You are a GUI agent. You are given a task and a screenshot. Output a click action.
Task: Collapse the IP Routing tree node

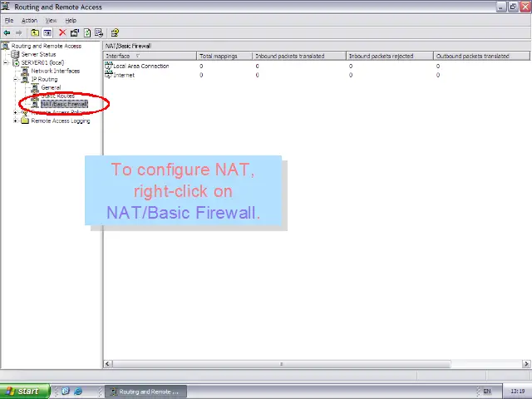pos(16,79)
